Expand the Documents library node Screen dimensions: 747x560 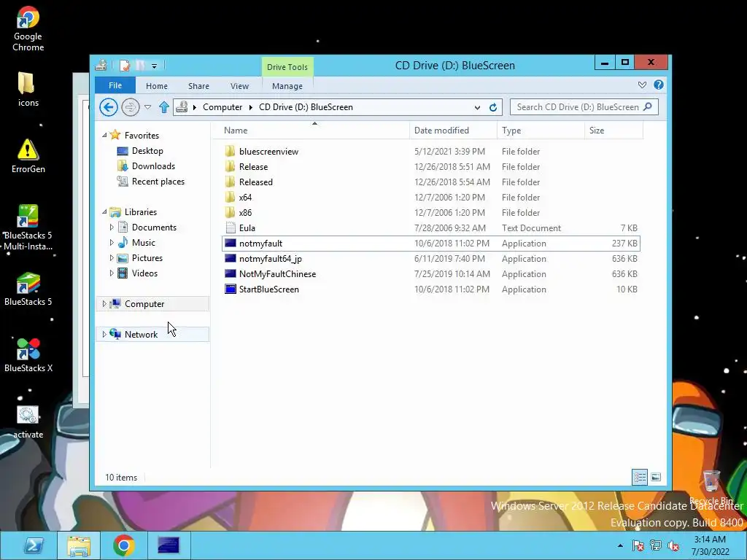(112, 227)
